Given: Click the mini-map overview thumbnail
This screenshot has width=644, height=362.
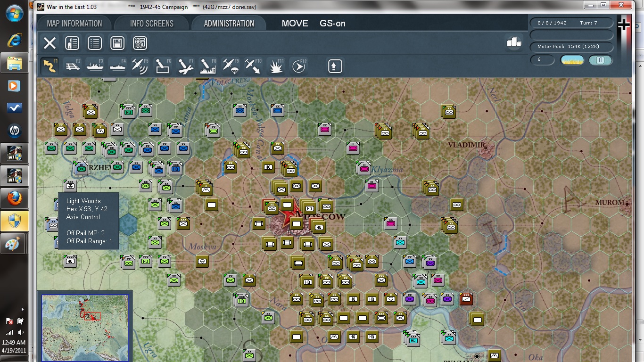Looking at the screenshot, I should (x=85, y=328).
